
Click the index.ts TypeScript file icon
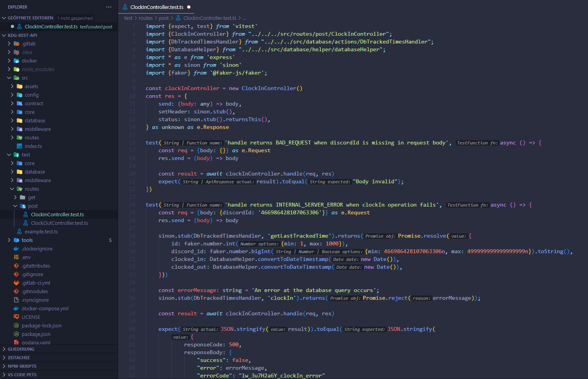(19, 146)
